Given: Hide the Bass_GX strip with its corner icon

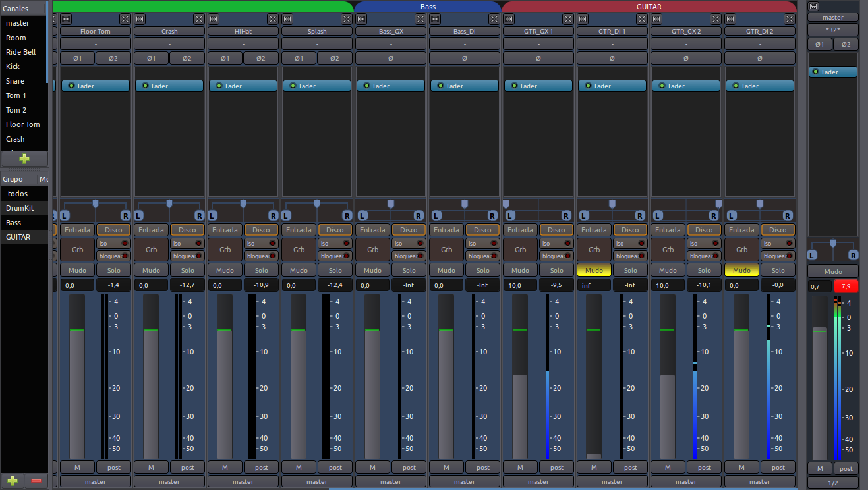Looking at the screenshot, I should point(420,19).
